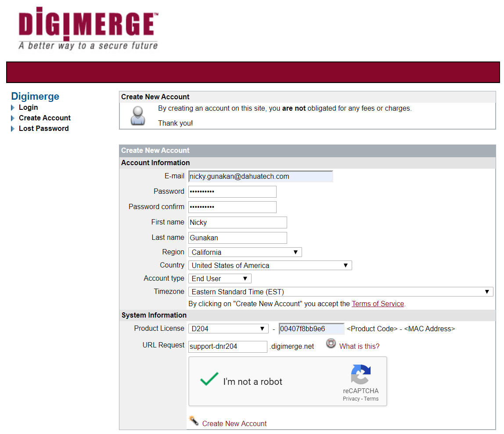504x434 pixels.
Task: Click the Account Information section header
Action: (155, 163)
